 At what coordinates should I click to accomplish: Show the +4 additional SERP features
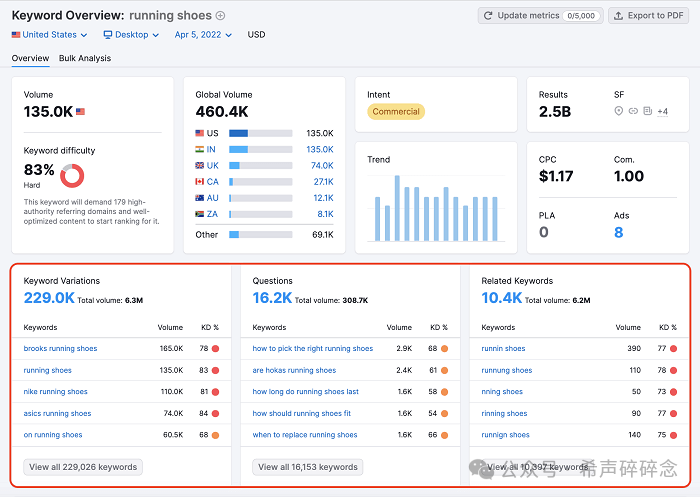click(x=662, y=111)
